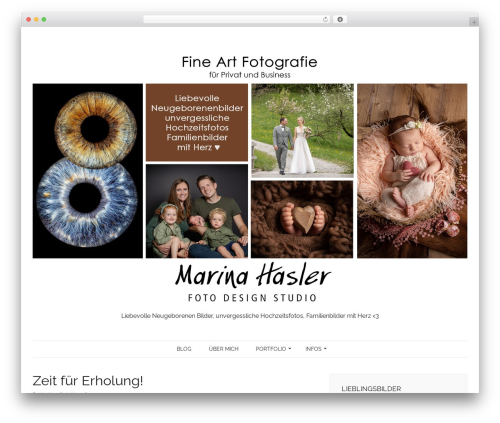Expand the PORTFOLIO dropdown menu

(273, 349)
